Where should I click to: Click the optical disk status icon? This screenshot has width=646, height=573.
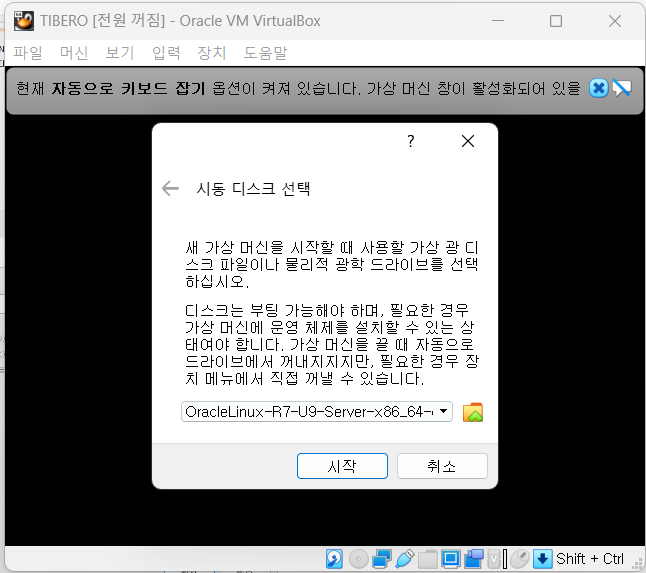click(358, 559)
